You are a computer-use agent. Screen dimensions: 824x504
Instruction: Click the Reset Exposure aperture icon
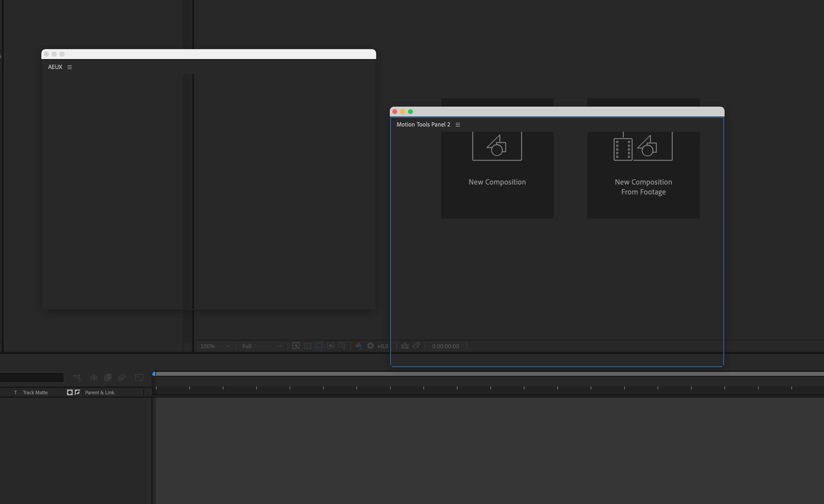[370, 346]
